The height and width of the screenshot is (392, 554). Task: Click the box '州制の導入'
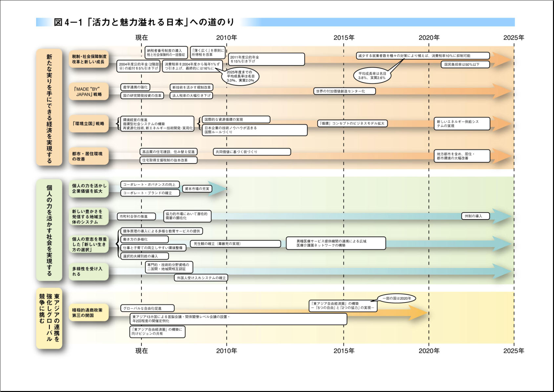476,216
